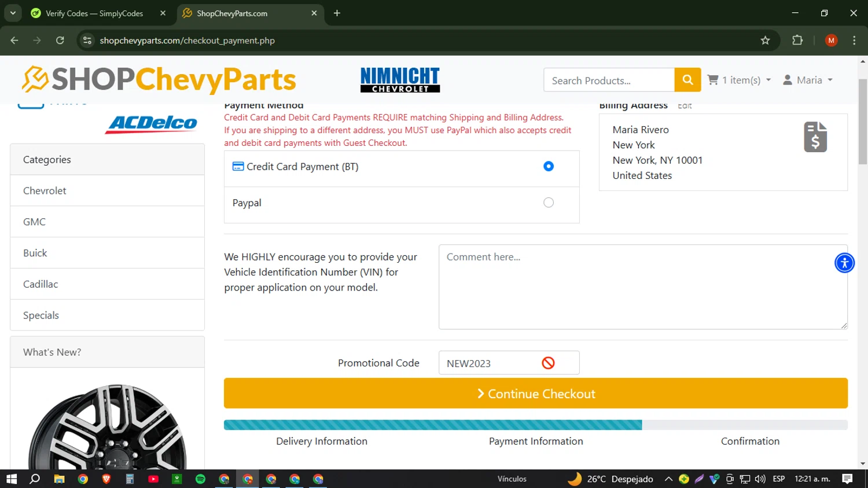Click into the VIN comment textarea
The height and width of the screenshot is (488, 868).
click(643, 287)
